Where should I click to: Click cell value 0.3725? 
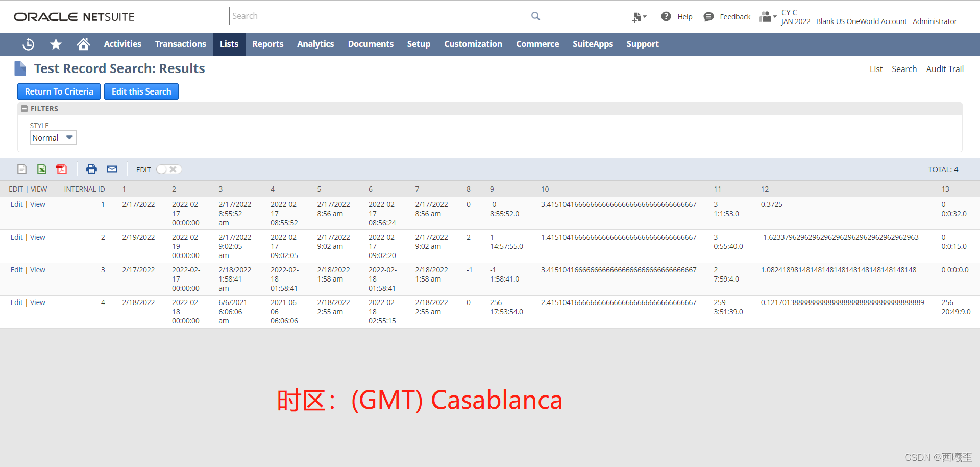771,204
